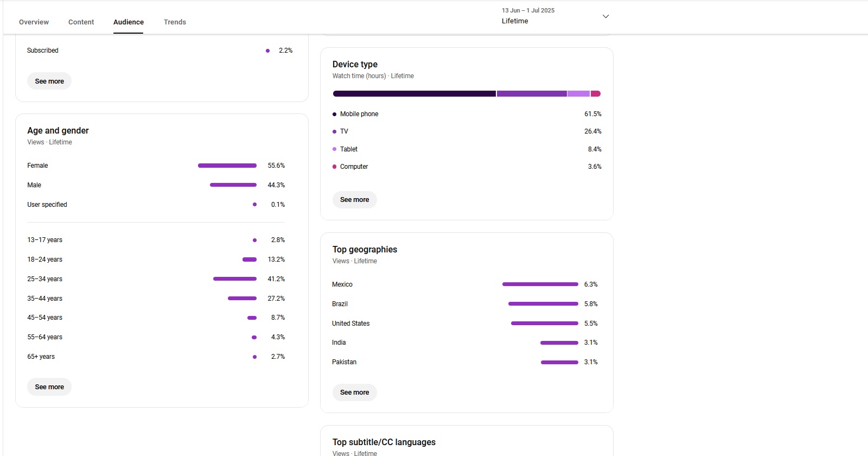868x456 pixels.
Task: Click the 26.4% device value
Action: (x=593, y=131)
